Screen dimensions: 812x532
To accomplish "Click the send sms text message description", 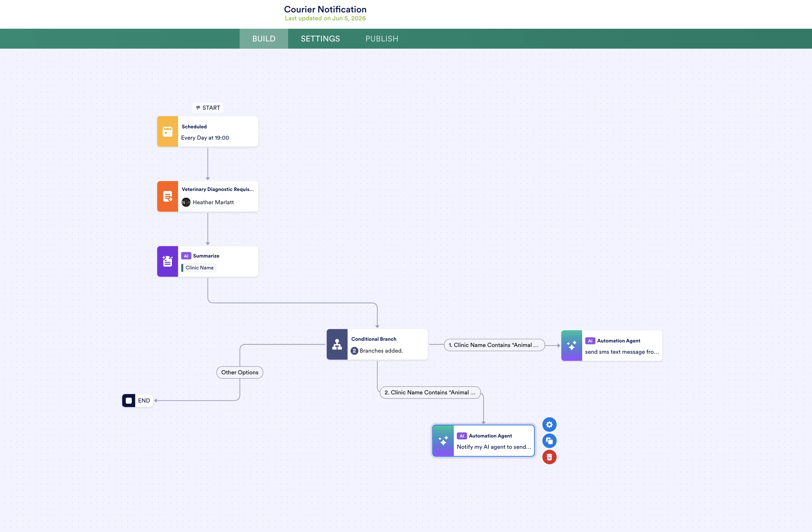I will [622, 352].
